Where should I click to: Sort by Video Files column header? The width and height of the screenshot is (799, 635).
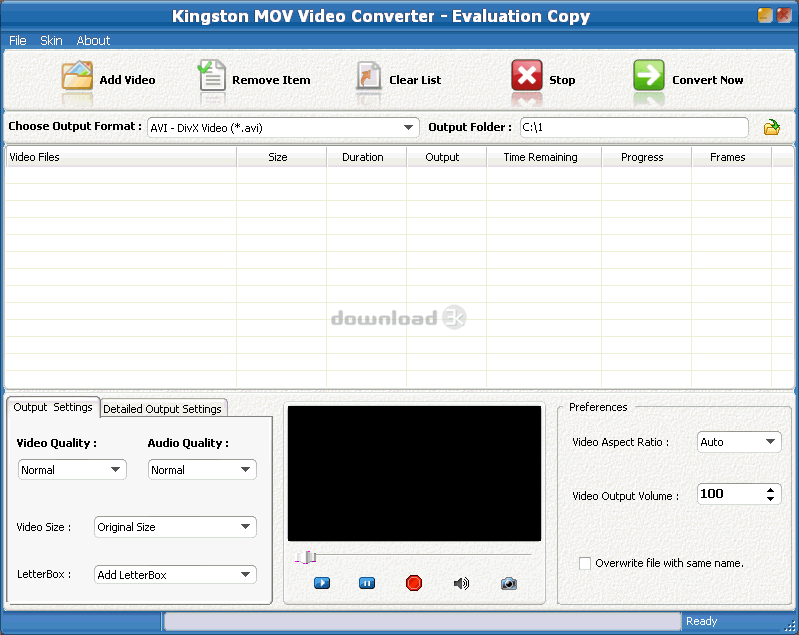[121, 157]
